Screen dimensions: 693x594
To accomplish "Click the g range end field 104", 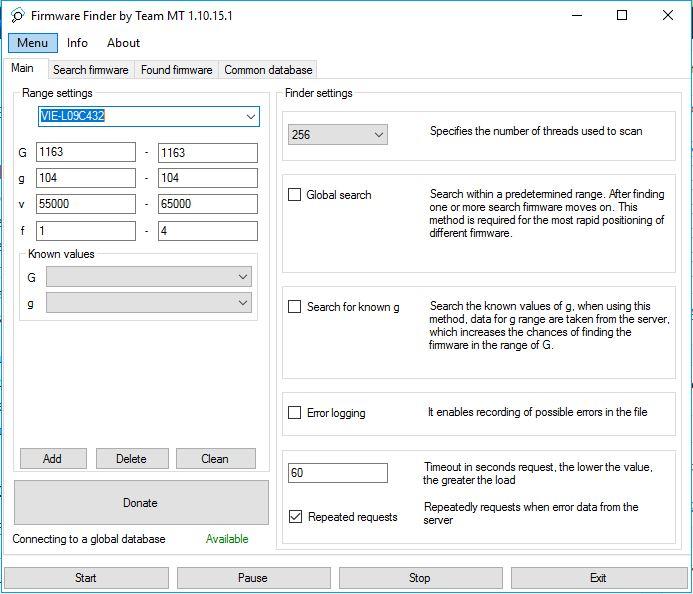I will click(208, 178).
